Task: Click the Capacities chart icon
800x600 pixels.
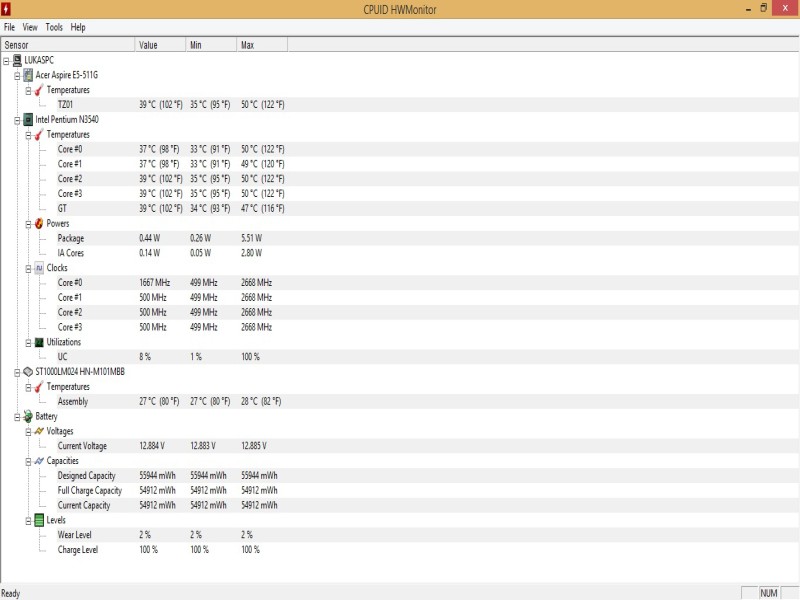Action: (x=39, y=461)
